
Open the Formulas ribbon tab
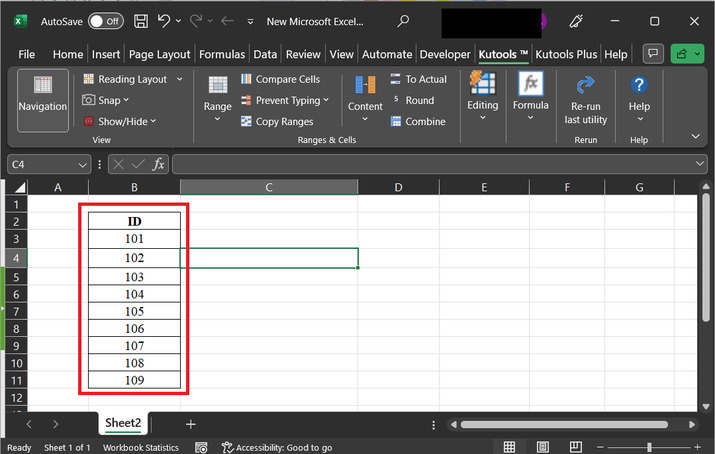pyautogui.click(x=222, y=54)
